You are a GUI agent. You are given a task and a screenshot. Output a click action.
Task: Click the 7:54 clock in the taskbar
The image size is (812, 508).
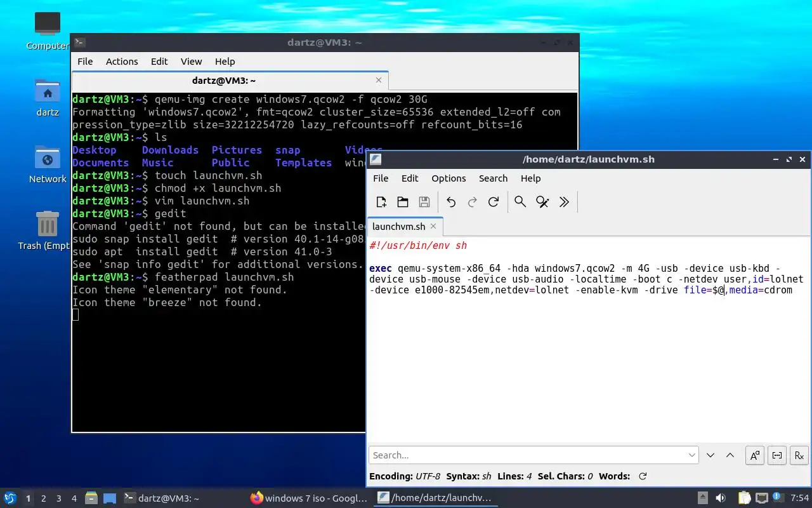(x=800, y=498)
